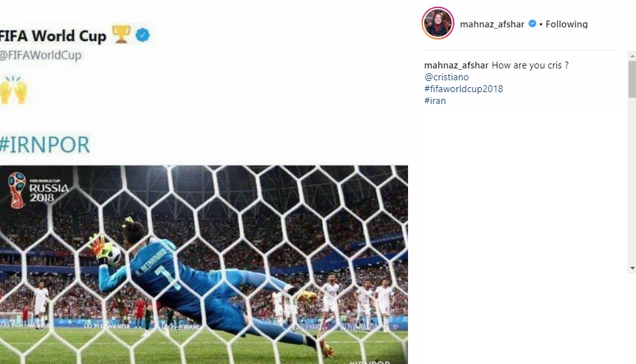Viewport: 636px width, 364px height.
Task: Click the comments scrollbar thumb
Action: pos(632,79)
